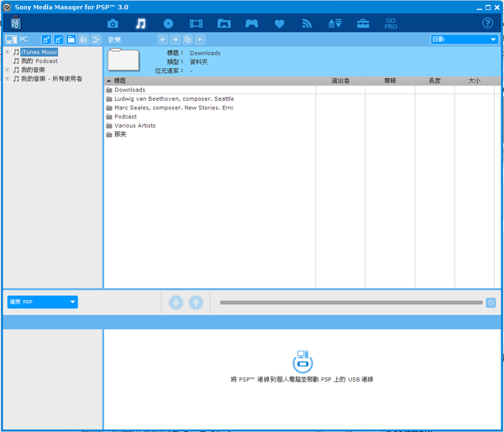504x432 pixels.
Task: Expand the iTunes Music tree node
Action: click(x=7, y=52)
